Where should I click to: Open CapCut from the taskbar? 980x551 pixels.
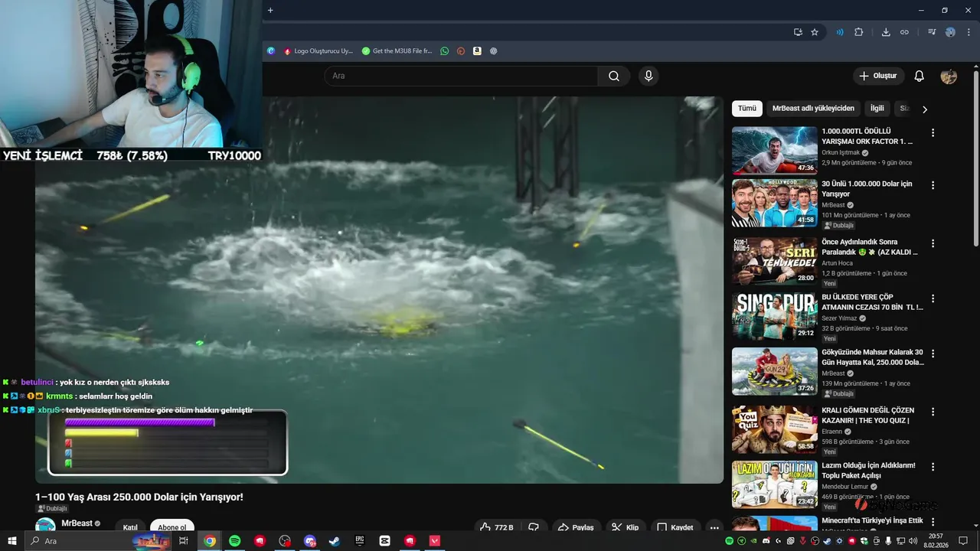pyautogui.click(x=384, y=541)
